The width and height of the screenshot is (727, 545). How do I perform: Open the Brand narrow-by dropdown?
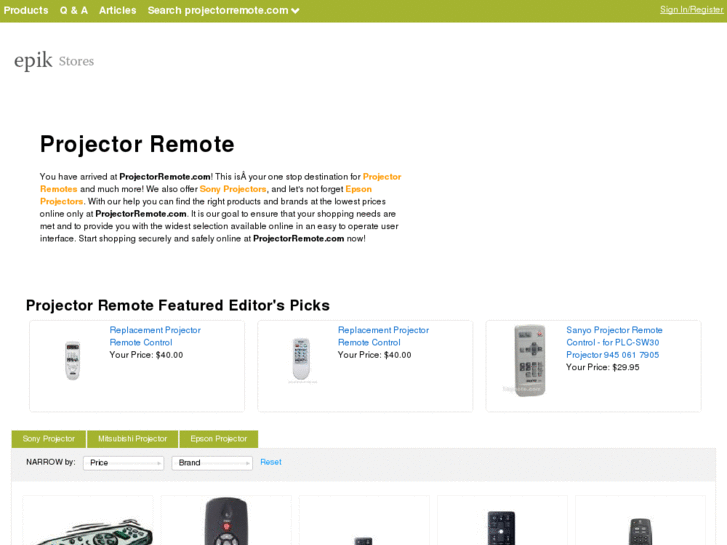[x=212, y=463]
